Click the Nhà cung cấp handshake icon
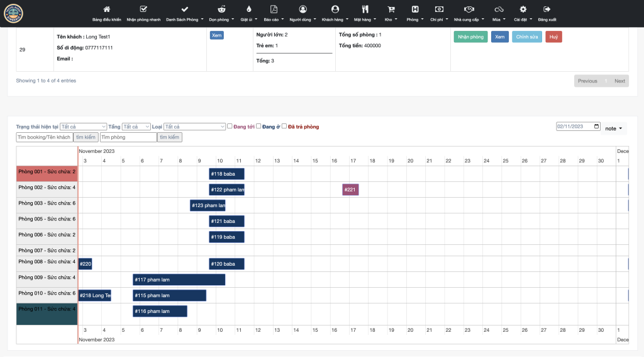 click(469, 9)
